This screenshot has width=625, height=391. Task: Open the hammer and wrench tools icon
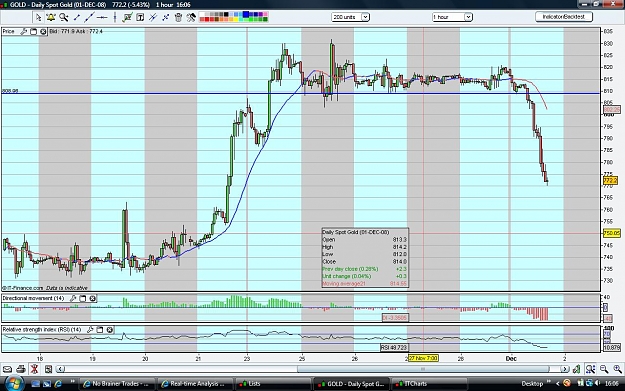pyautogui.click(x=191, y=17)
